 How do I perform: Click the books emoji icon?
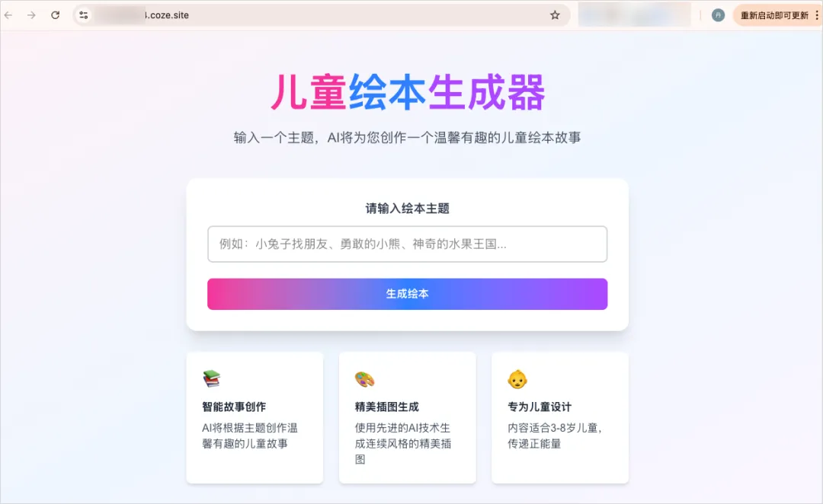tap(212, 378)
